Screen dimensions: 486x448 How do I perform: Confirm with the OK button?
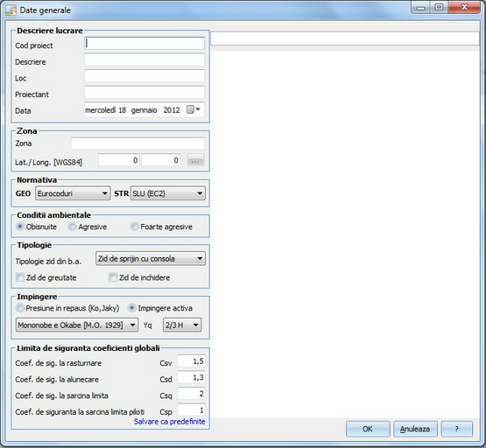(x=368, y=429)
